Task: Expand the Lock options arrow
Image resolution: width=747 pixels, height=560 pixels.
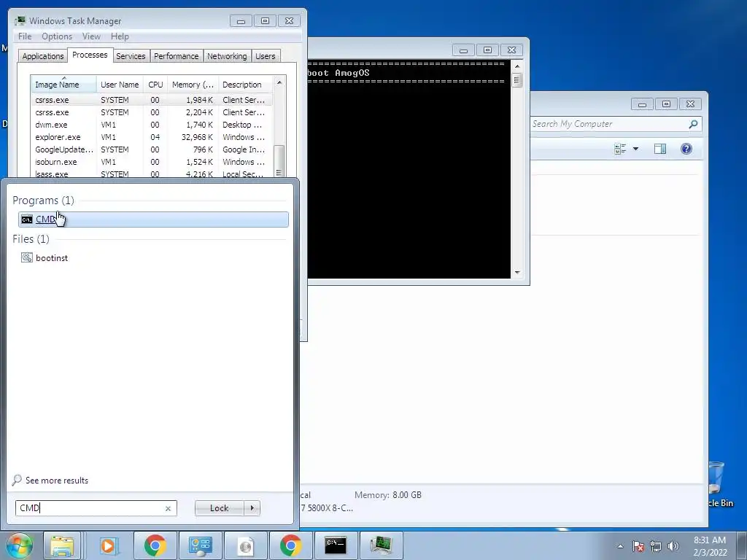Action: [x=252, y=508]
